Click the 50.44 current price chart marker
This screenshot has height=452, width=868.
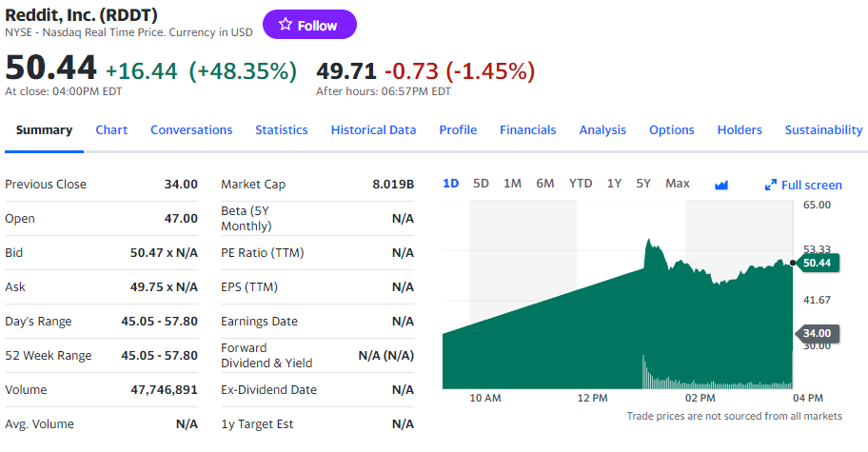[819, 263]
